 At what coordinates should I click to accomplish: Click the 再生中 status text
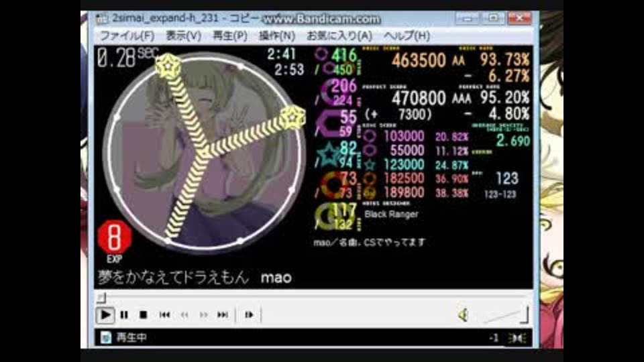coord(131,337)
